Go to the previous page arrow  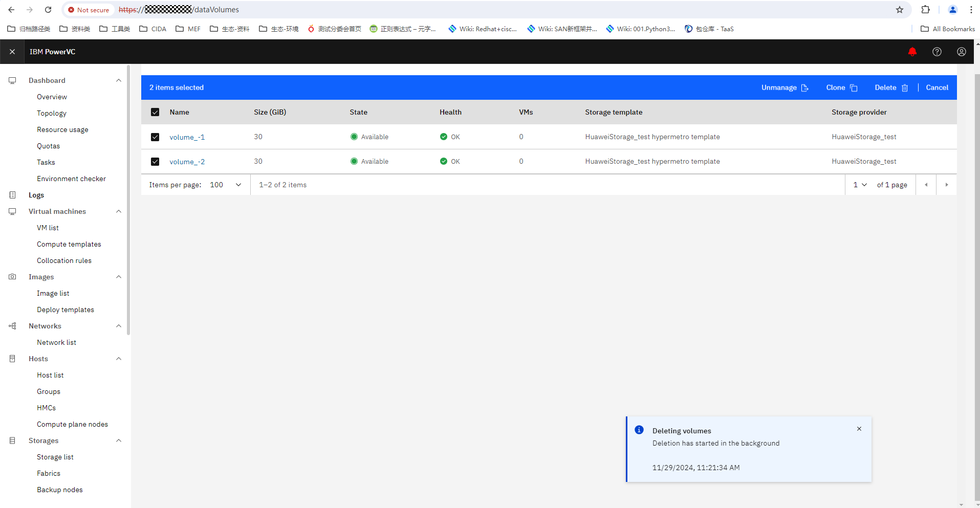click(x=926, y=185)
